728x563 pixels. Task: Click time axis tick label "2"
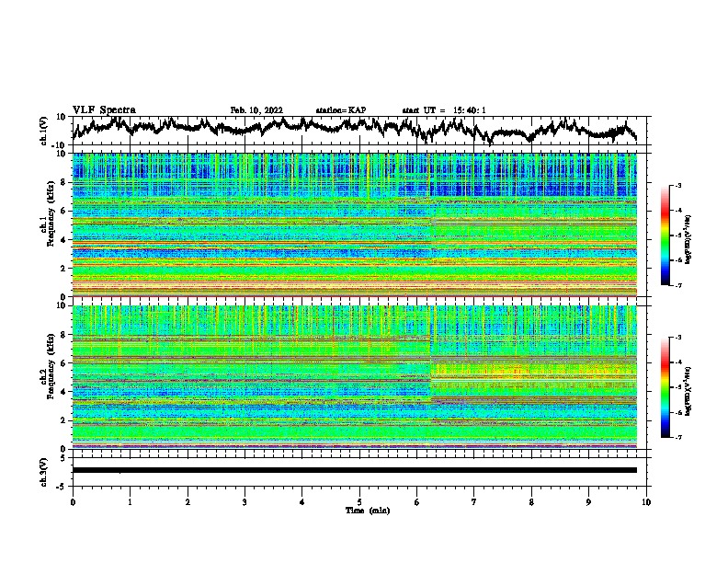point(188,502)
